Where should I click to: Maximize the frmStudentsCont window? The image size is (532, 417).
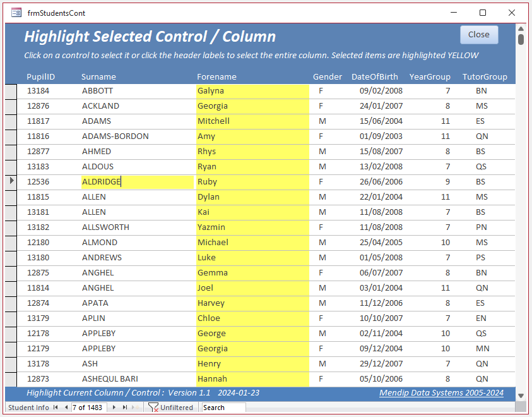click(483, 13)
